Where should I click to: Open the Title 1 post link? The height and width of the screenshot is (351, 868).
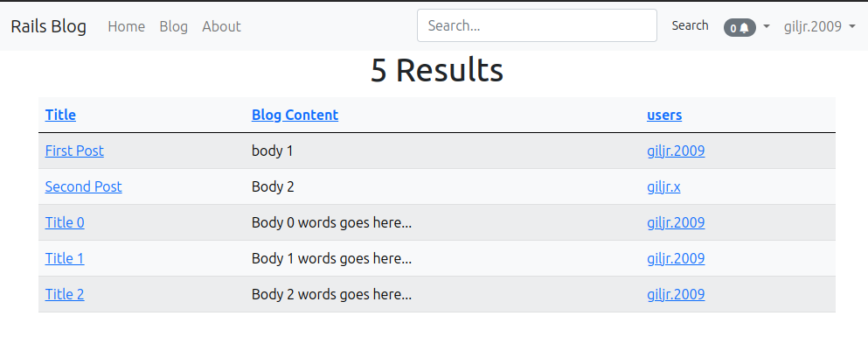(65, 258)
